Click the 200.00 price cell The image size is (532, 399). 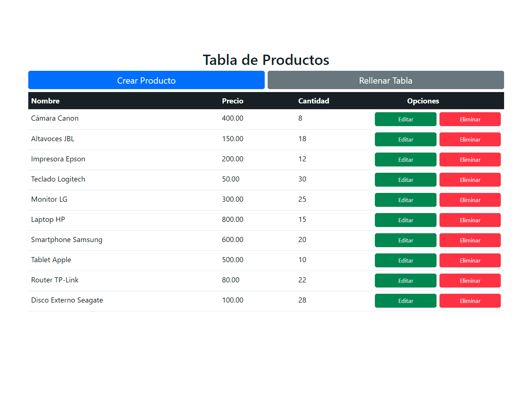pos(257,160)
